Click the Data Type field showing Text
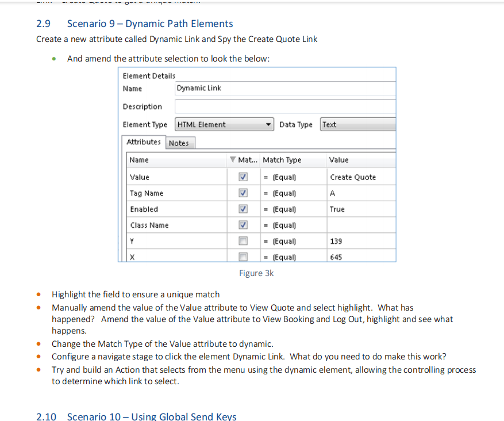 357,125
